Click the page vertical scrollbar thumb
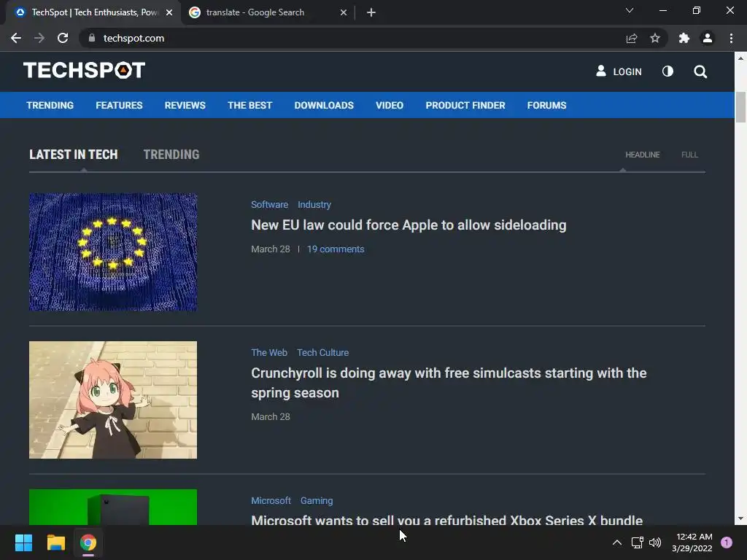The height and width of the screenshot is (560, 747). 740,107
